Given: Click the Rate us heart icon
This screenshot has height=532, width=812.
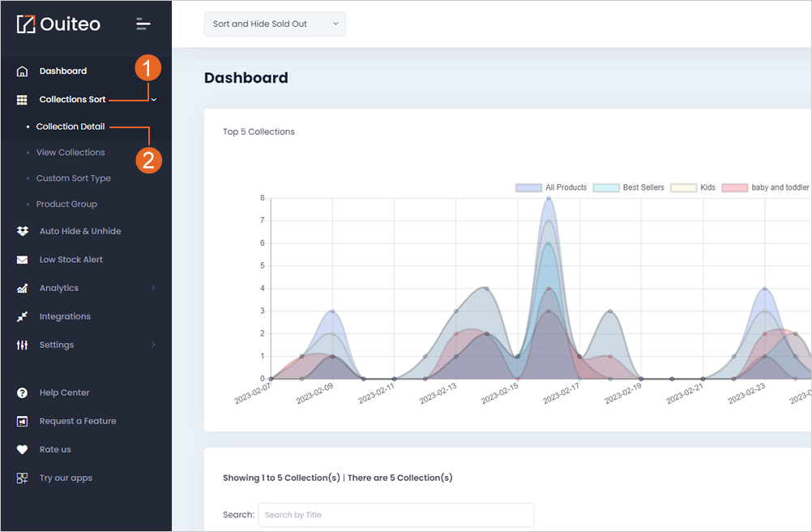Looking at the screenshot, I should pyautogui.click(x=22, y=449).
